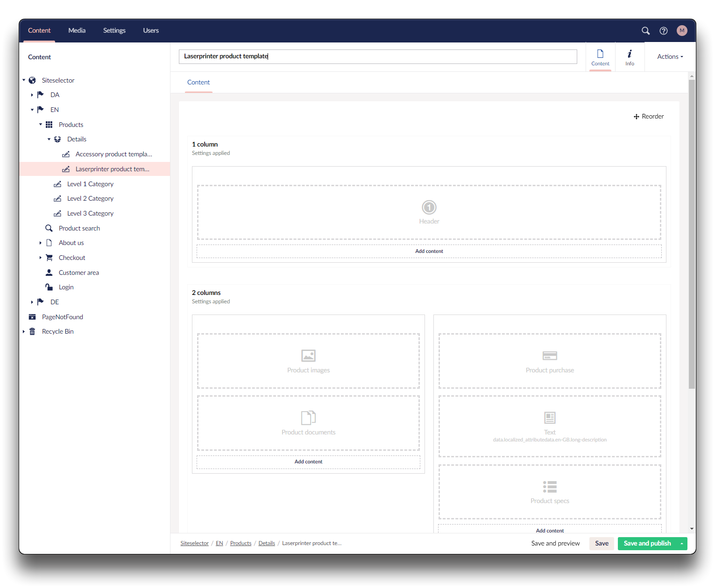Open the Info app icon
This screenshot has height=588, width=715.
tap(630, 57)
